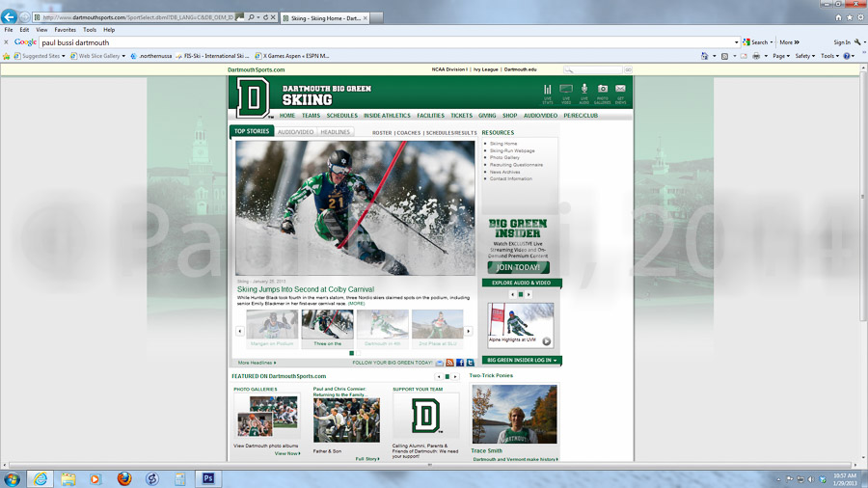868x488 pixels.
Task: Open the Google Search button dropdown
Action: coord(772,42)
